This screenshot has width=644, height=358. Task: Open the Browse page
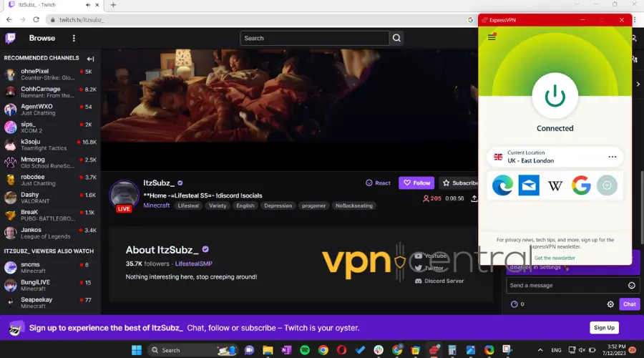(x=42, y=38)
